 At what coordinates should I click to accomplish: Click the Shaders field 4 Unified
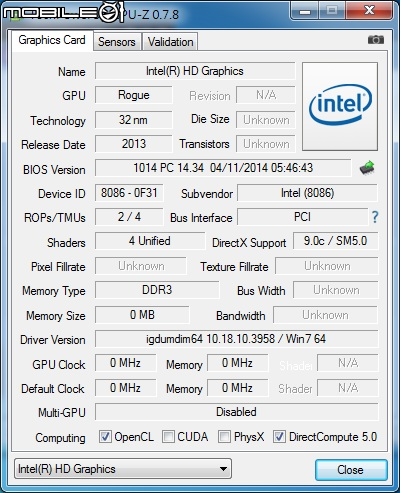click(150, 241)
